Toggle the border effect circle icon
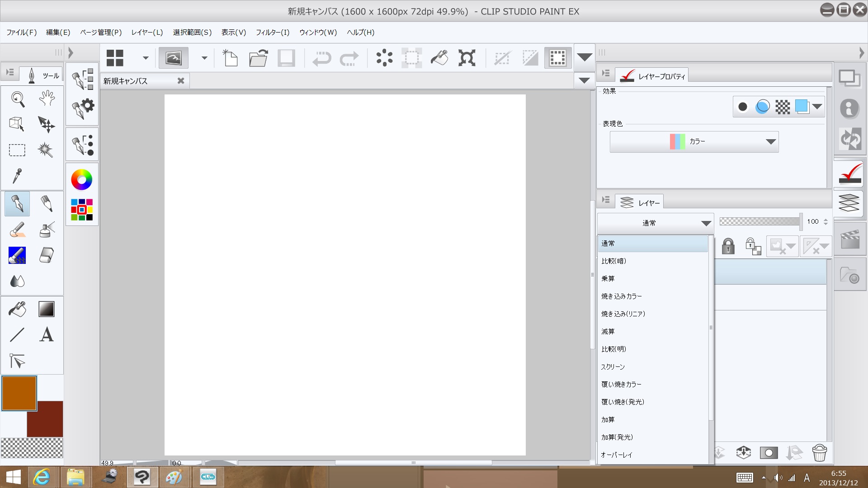868x488 pixels. pos(742,107)
